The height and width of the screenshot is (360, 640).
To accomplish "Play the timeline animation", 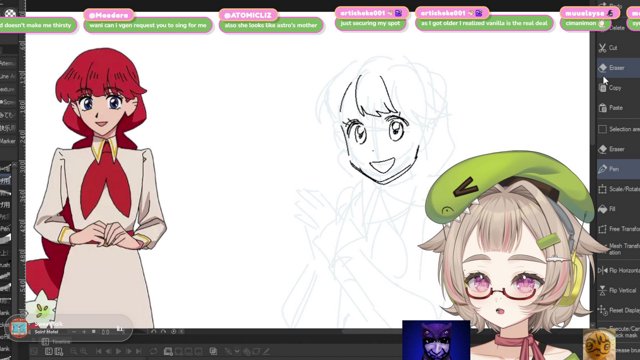I will 118,351.
